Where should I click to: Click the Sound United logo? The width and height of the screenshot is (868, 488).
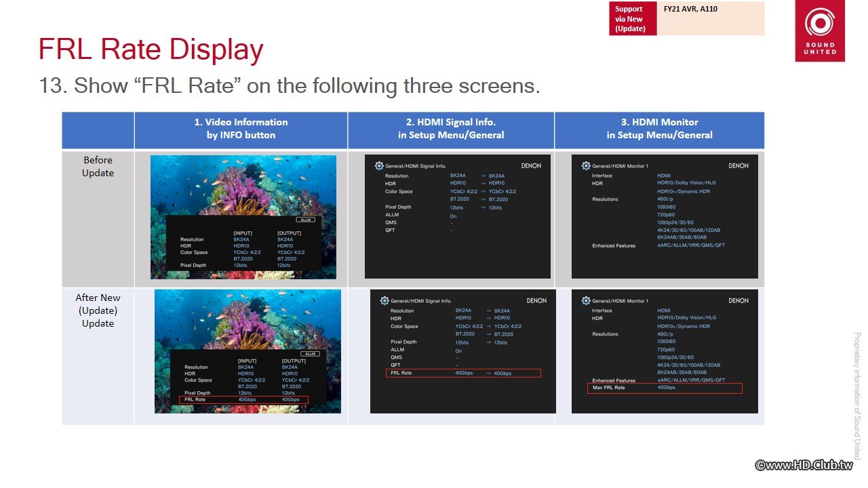tap(820, 31)
